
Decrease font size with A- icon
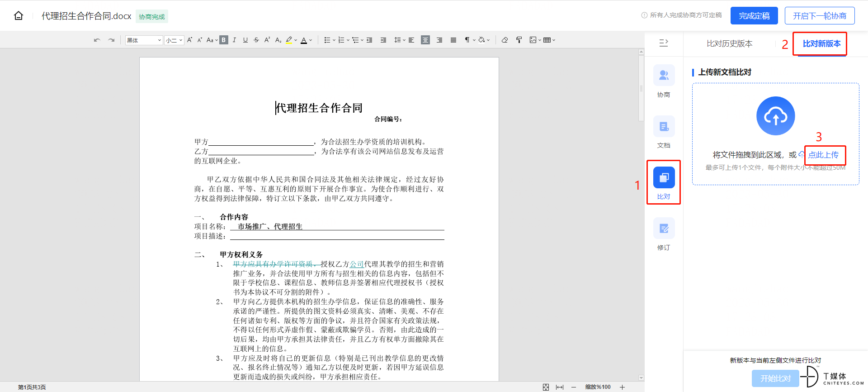click(200, 40)
